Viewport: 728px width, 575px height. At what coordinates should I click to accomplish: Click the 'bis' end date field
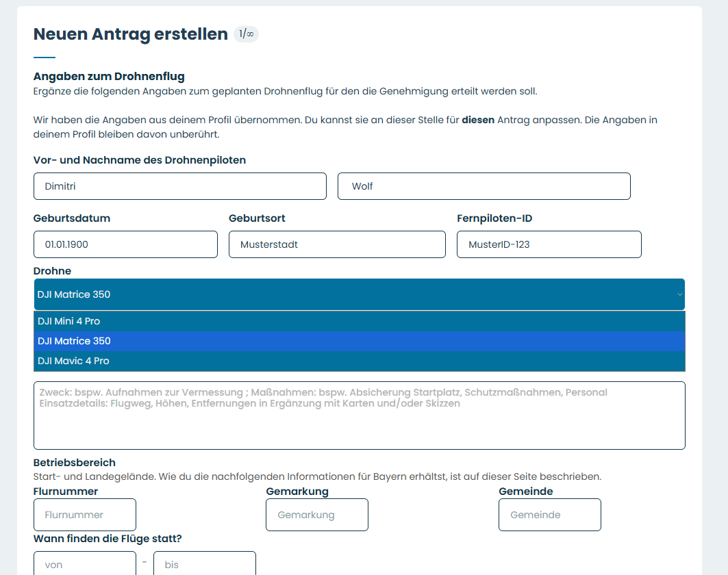[204, 564]
